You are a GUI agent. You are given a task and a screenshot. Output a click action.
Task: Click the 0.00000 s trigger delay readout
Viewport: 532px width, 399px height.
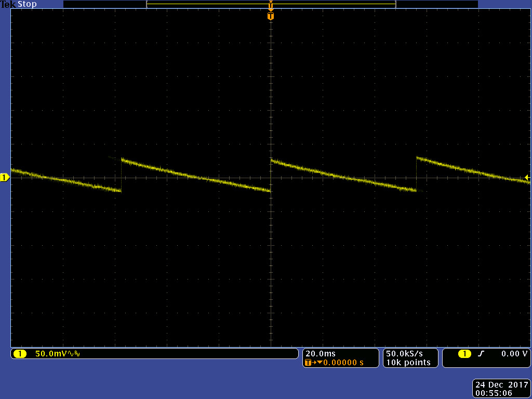pyautogui.click(x=343, y=363)
